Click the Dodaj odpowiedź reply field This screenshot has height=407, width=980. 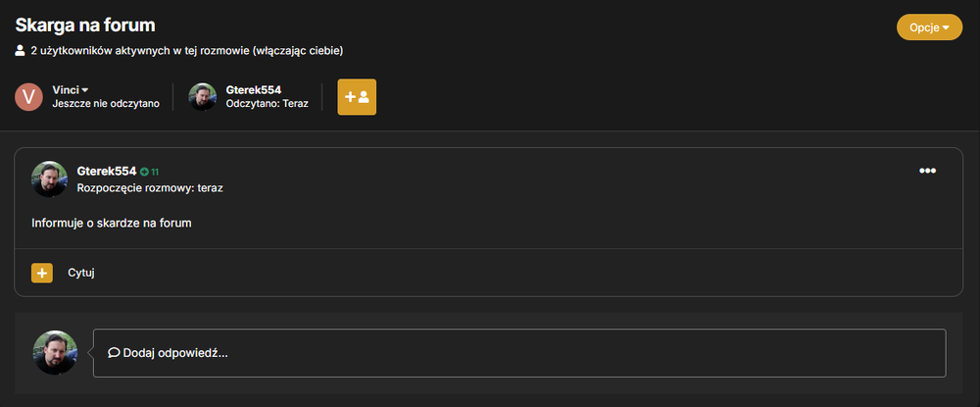(519, 353)
